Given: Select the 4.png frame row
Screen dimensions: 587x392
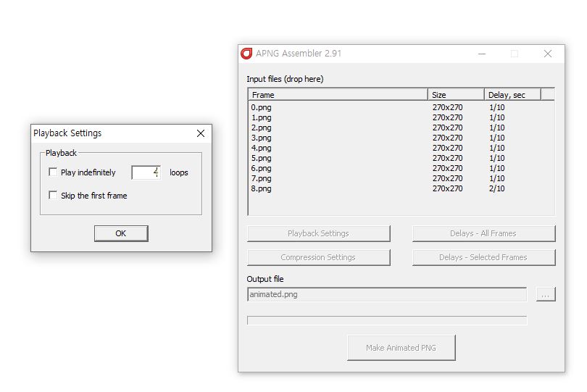Looking at the screenshot, I should click(401, 148).
